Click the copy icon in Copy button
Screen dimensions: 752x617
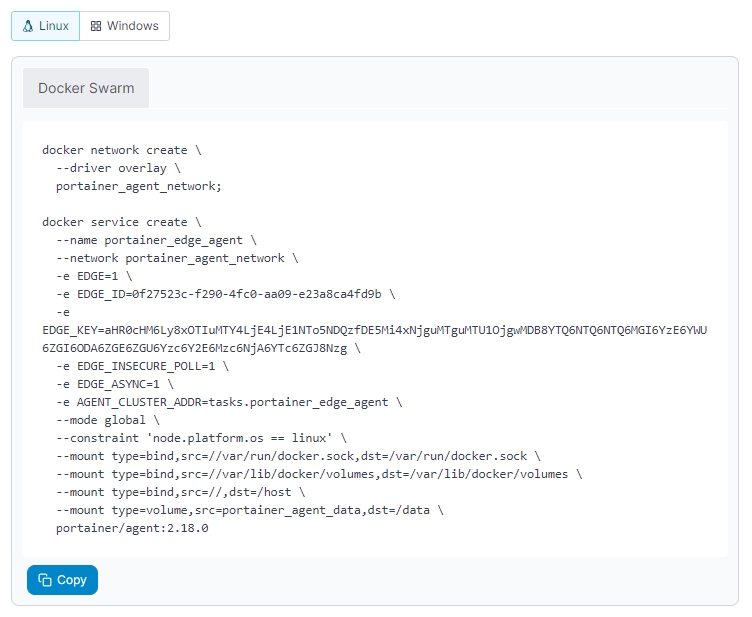click(x=45, y=580)
